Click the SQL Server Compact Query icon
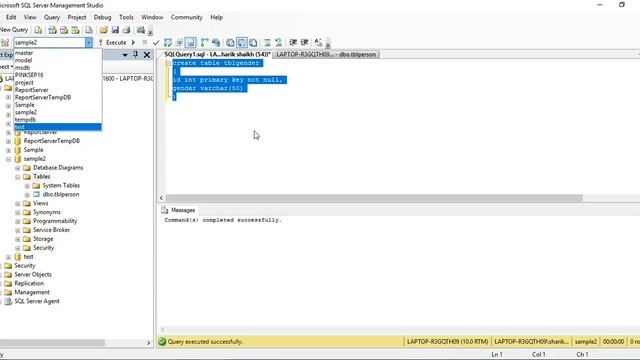The height and width of the screenshot is (360, 640). (89, 30)
